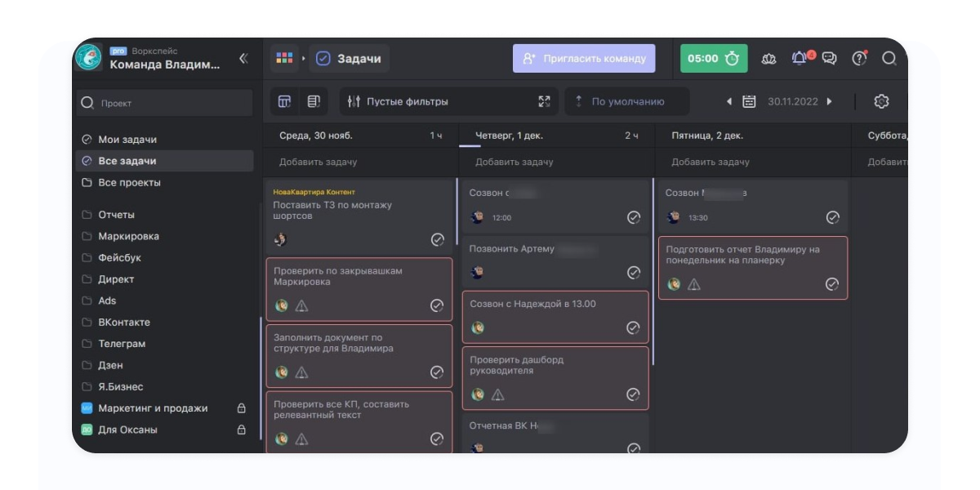Open the notifications bell icon
This screenshot has height=490, width=980.
click(799, 59)
